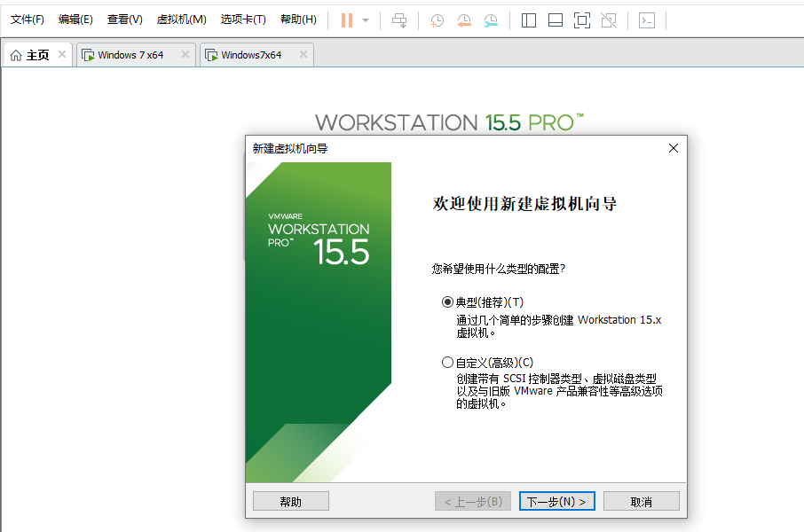Toggle the thumbnail bar icon
Viewport: 804px width, 532px height.
[x=556, y=20]
